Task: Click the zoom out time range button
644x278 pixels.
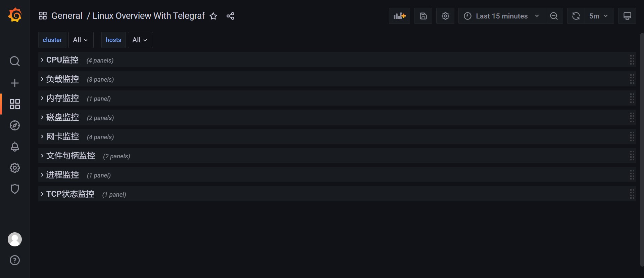Action: tap(554, 16)
